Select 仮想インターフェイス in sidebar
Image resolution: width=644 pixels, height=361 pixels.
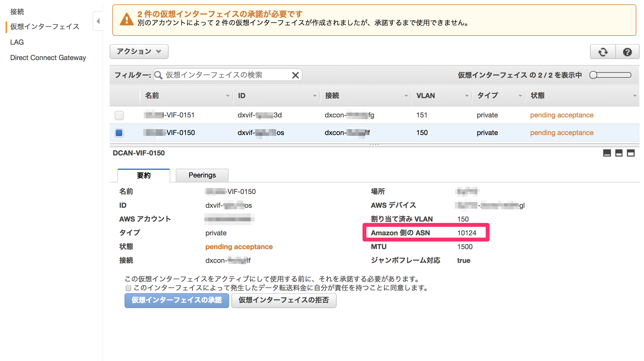pos(45,26)
